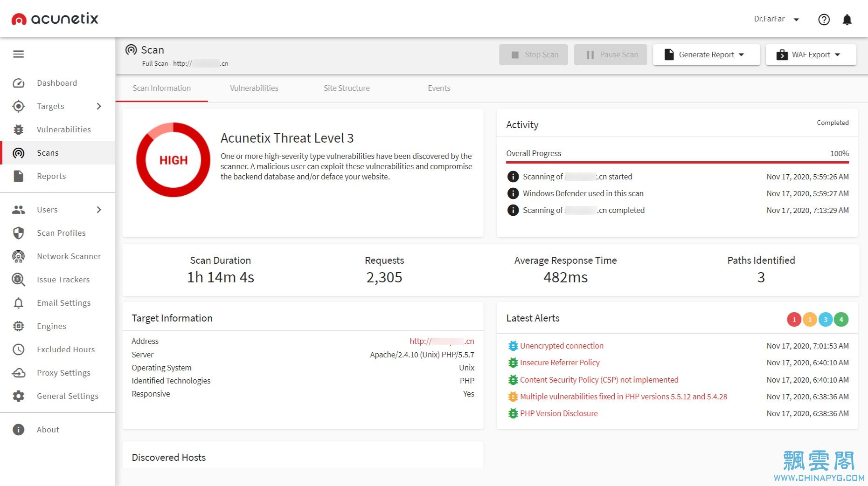Image resolution: width=868 pixels, height=486 pixels.
Task: Open Excluded Hours clock icon
Action: click(x=19, y=349)
